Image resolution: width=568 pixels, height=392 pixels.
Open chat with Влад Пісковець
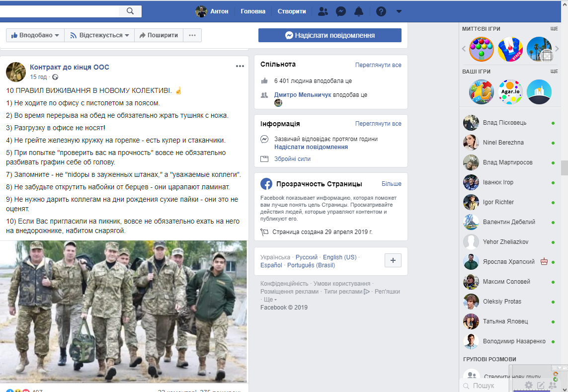(x=509, y=123)
